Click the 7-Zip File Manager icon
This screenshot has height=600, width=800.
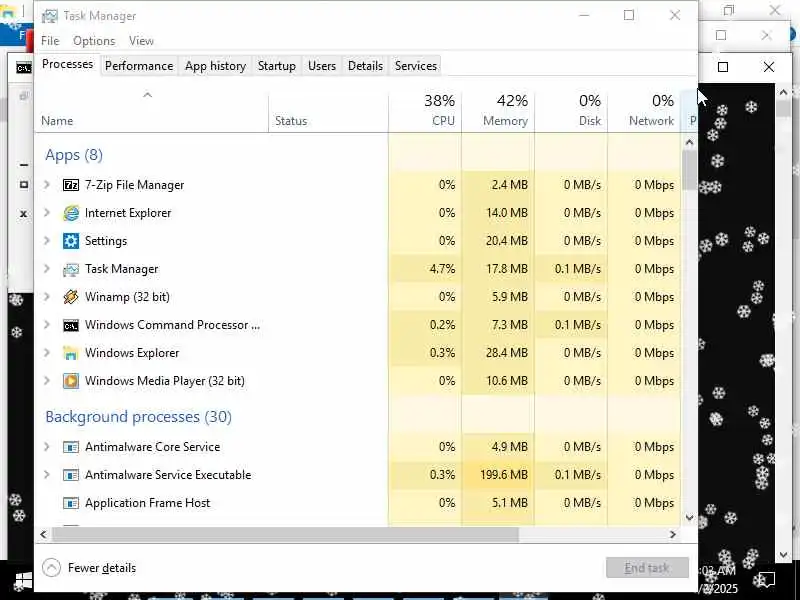click(x=71, y=185)
